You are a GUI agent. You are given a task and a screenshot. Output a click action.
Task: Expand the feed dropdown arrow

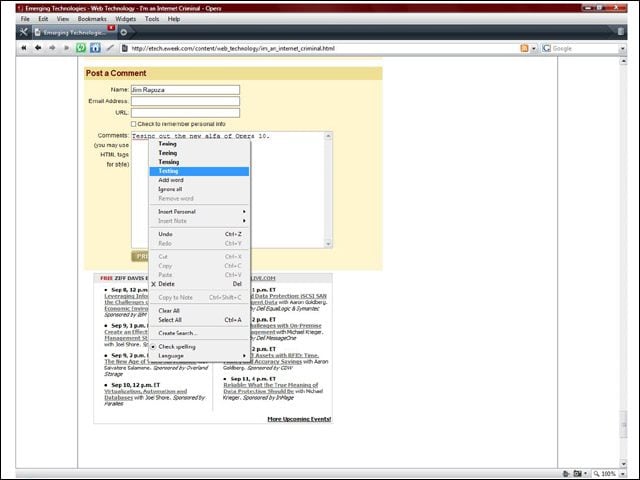click(x=533, y=49)
